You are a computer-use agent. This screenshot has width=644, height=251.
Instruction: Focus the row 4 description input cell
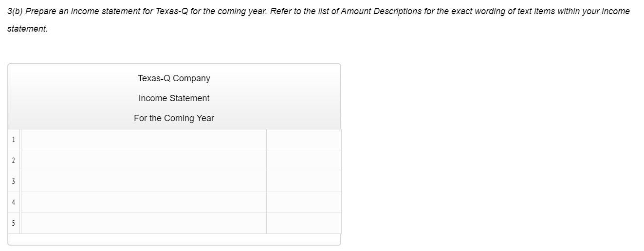[x=144, y=202]
